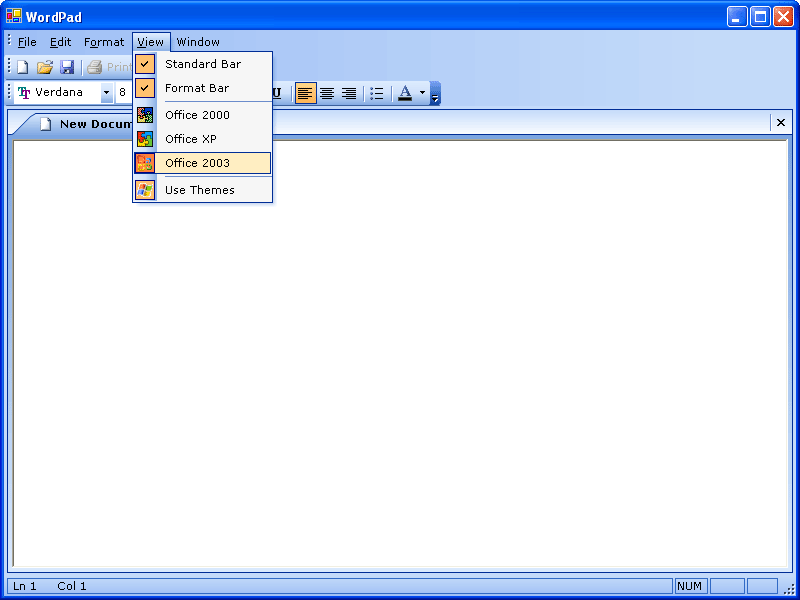Save the document with the floppy icon
The width and height of the screenshot is (800, 600).
(x=67, y=67)
